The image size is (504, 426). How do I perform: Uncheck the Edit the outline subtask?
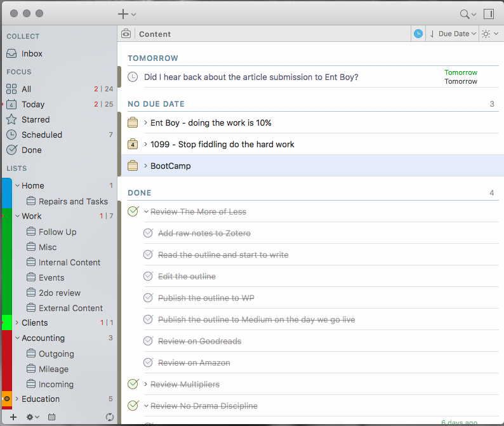(148, 277)
